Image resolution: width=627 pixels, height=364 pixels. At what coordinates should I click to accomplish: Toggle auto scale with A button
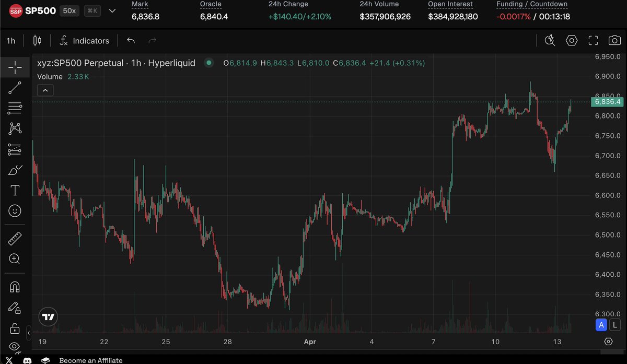(x=601, y=325)
